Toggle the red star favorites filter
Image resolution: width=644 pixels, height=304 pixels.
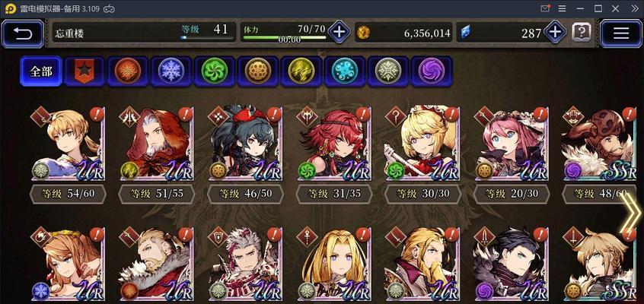tap(84, 71)
